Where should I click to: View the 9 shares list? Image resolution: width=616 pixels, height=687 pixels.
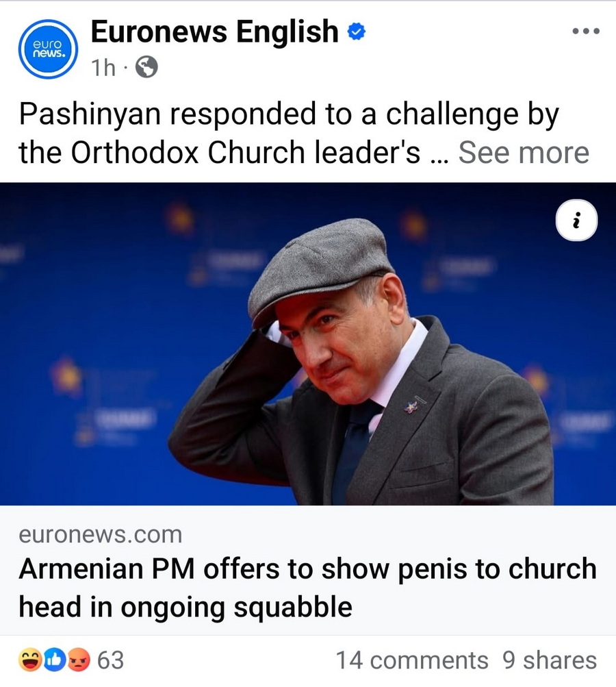click(550, 660)
